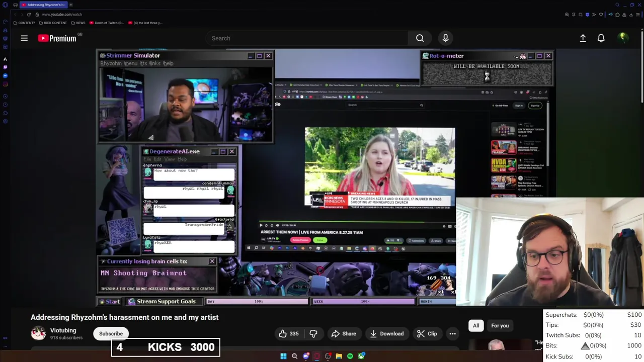
Task: Click the browser heart bookmarks icon
Action: [x=600, y=15]
